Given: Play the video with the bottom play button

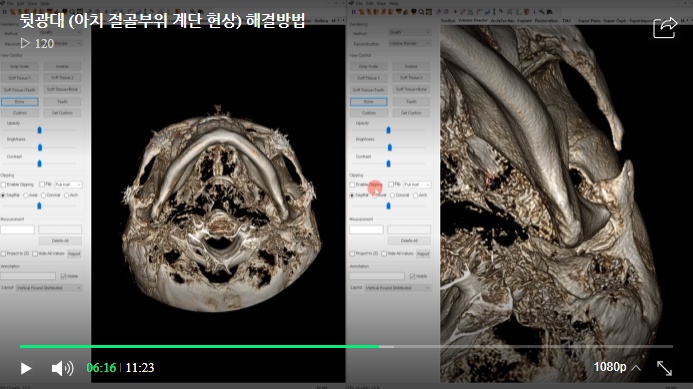Looking at the screenshot, I should (x=26, y=368).
